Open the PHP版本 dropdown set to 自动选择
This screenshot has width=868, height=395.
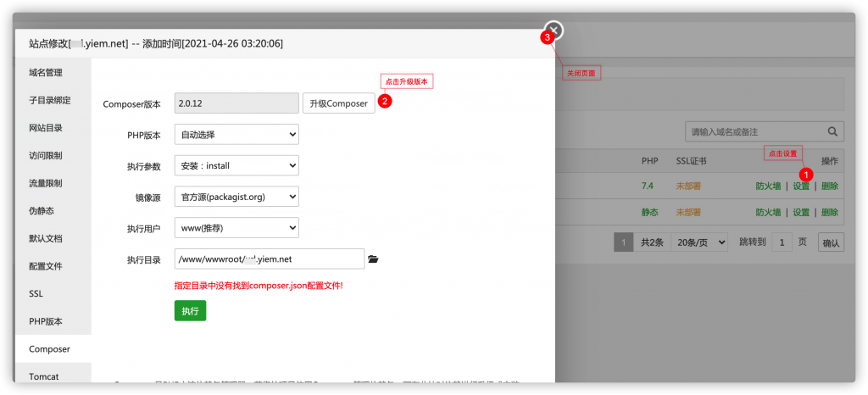[x=236, y=135]
